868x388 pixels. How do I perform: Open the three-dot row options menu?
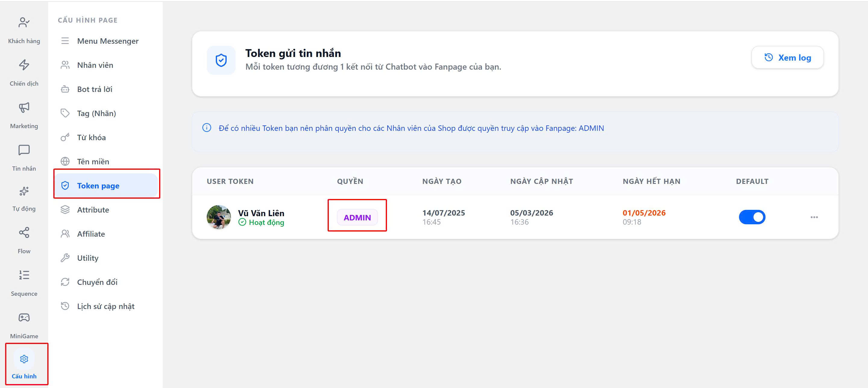coord(814,217)
